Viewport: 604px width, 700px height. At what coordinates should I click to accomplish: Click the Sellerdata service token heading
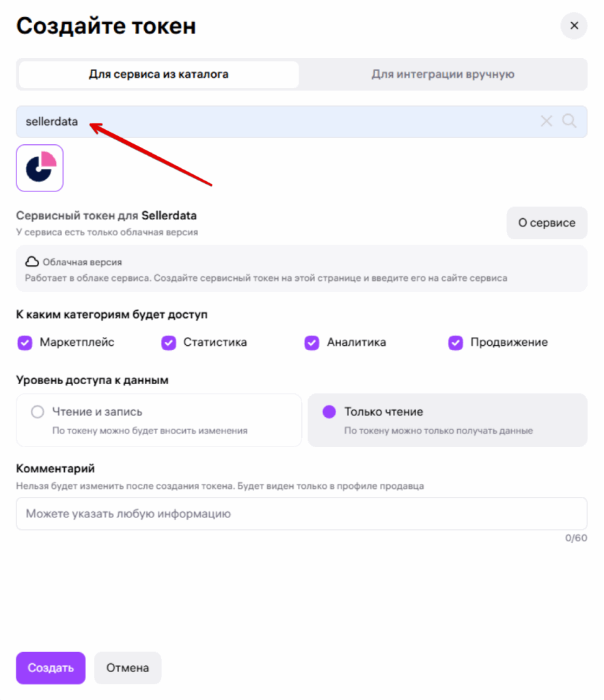pos(107,216)
